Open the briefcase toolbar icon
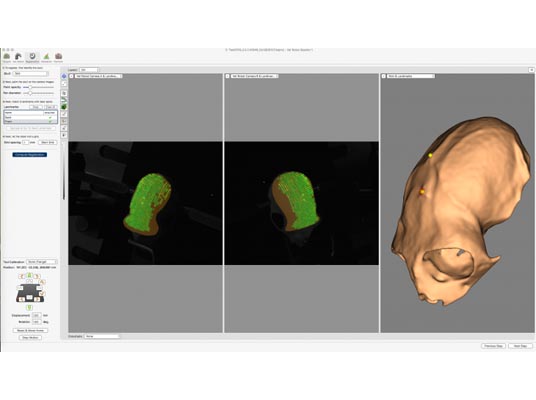 (58, 56)
